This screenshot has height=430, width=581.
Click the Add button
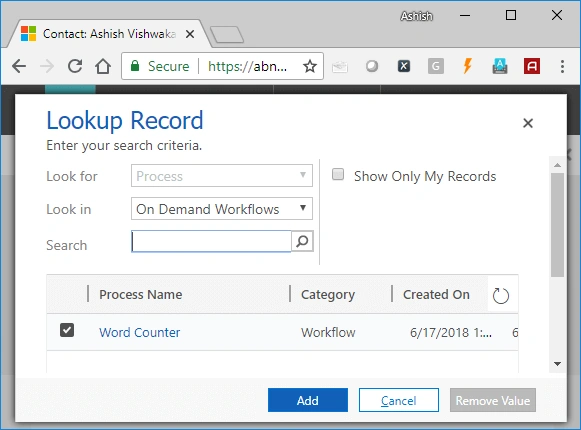[x=308, y=400]
